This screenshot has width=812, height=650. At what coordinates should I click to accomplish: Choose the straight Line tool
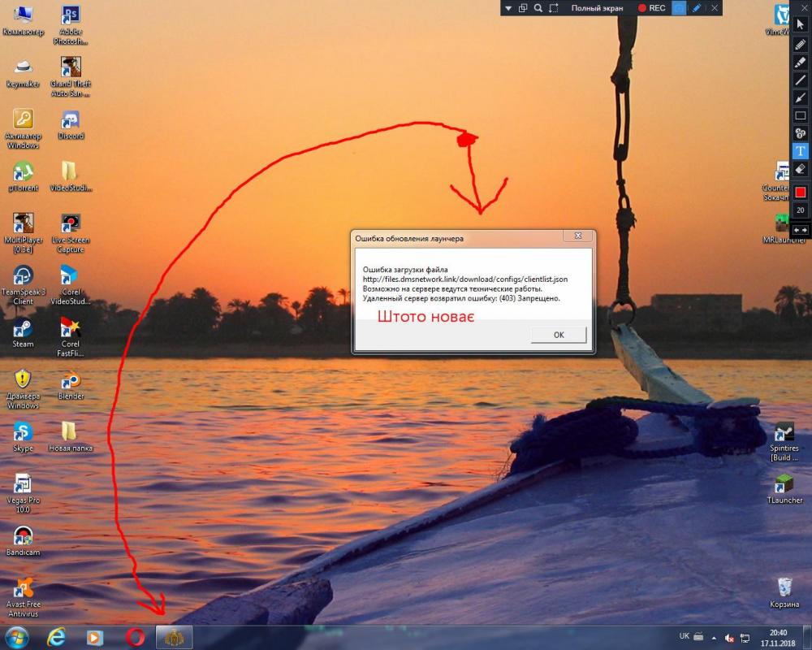pyautogui.click(x=801, y=80)
